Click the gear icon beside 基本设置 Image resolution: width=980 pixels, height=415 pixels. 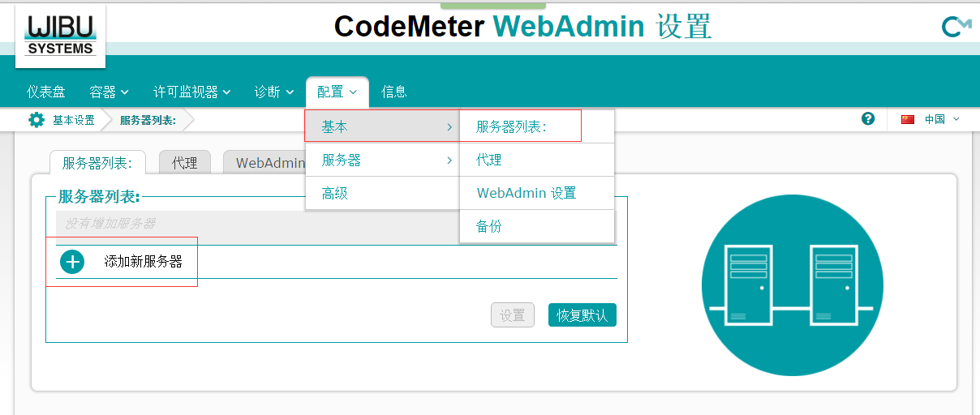click(x=37, y=120)
